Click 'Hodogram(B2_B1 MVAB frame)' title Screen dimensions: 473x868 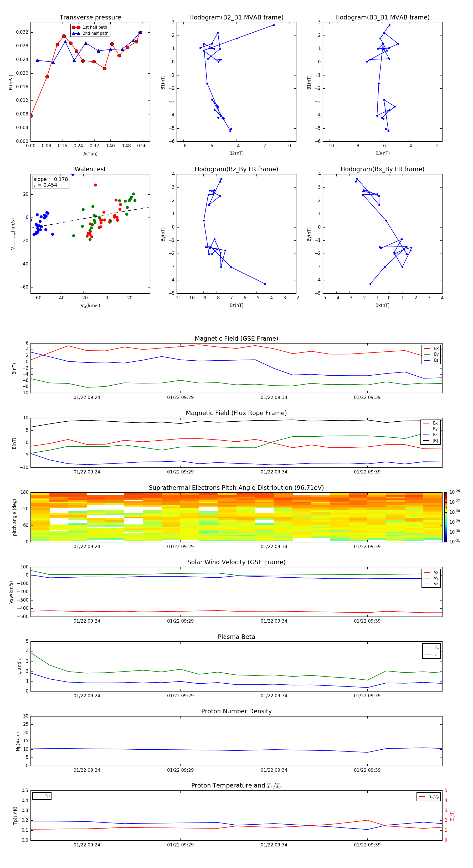[x=236, y=17]
